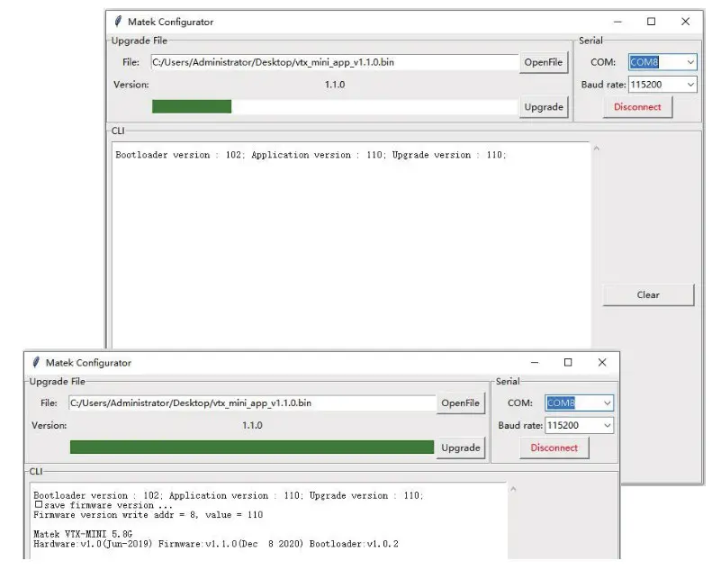Click OpenFile on the bottom window

click(461, 403)
